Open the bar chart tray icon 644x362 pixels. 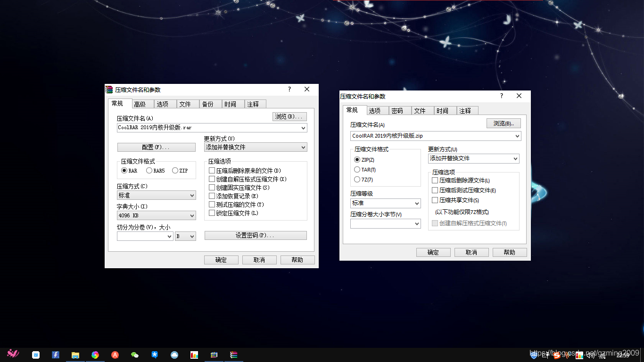[579, 355]
